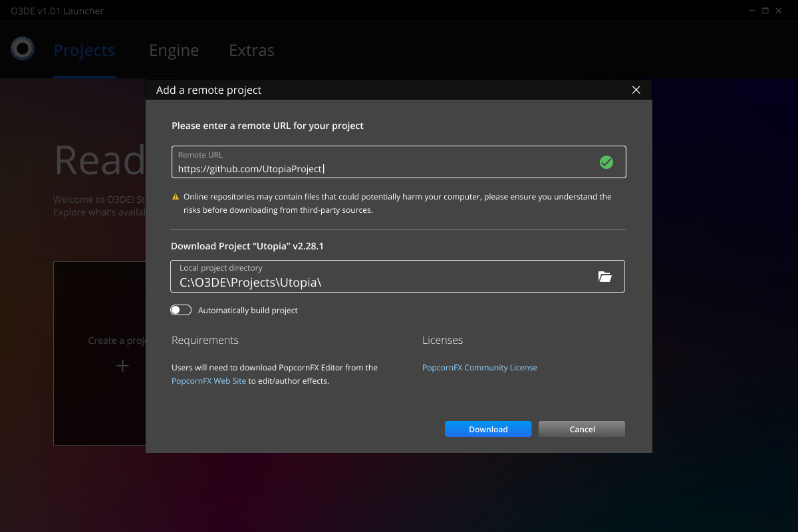Click the plus icon to create a project

[x=122, y=365]
